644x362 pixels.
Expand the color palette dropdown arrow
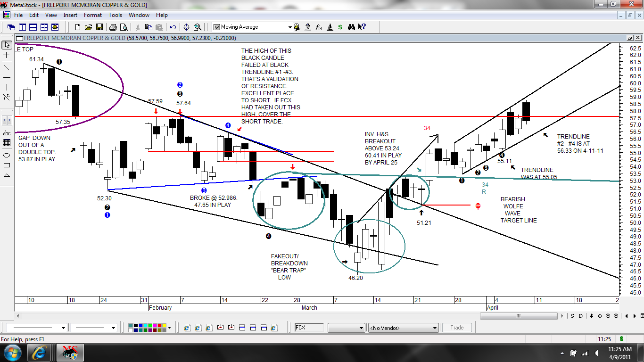[169, 328]
